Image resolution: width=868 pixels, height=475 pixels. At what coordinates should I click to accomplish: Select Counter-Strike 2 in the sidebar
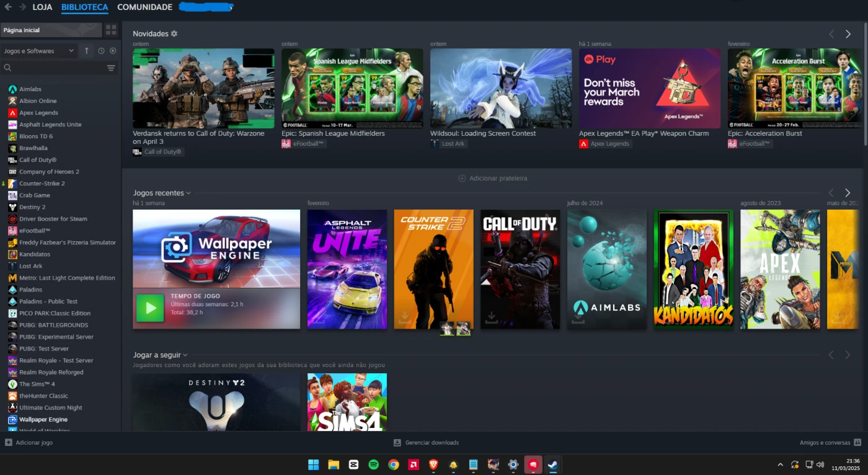(x=42, y=184)
